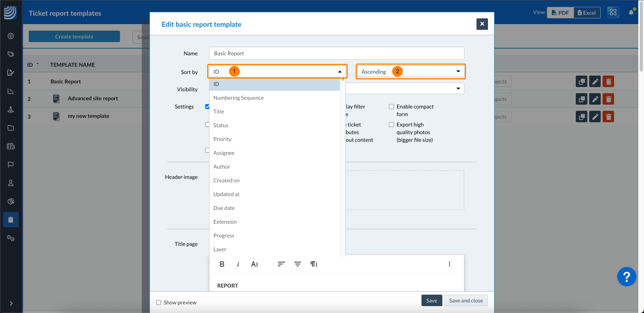
Task: Expand the Visibility dropdown
Action: [458, 88]
